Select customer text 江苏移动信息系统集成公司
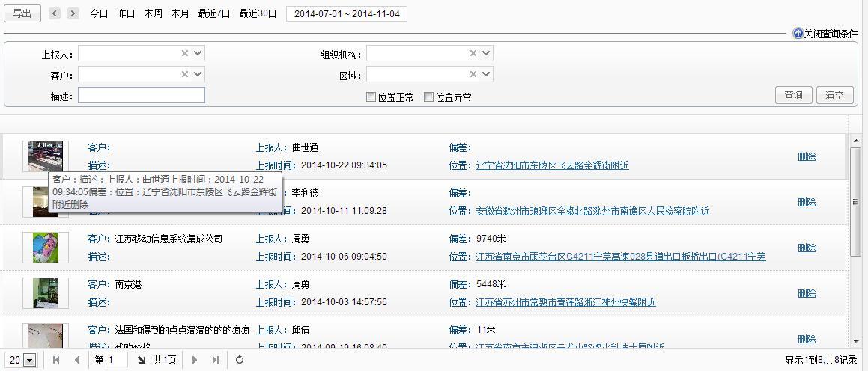Screen dimensions: 868x371 [x=169, y=239]
